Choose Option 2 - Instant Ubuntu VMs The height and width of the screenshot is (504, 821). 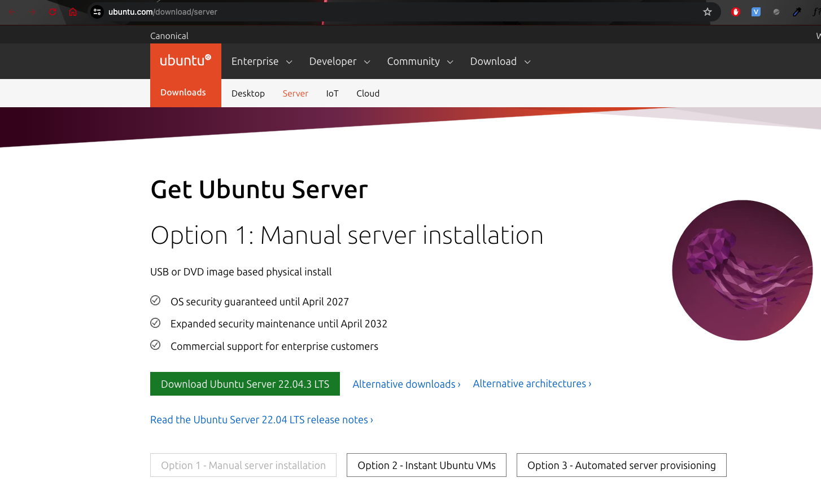tap(426, 465)
